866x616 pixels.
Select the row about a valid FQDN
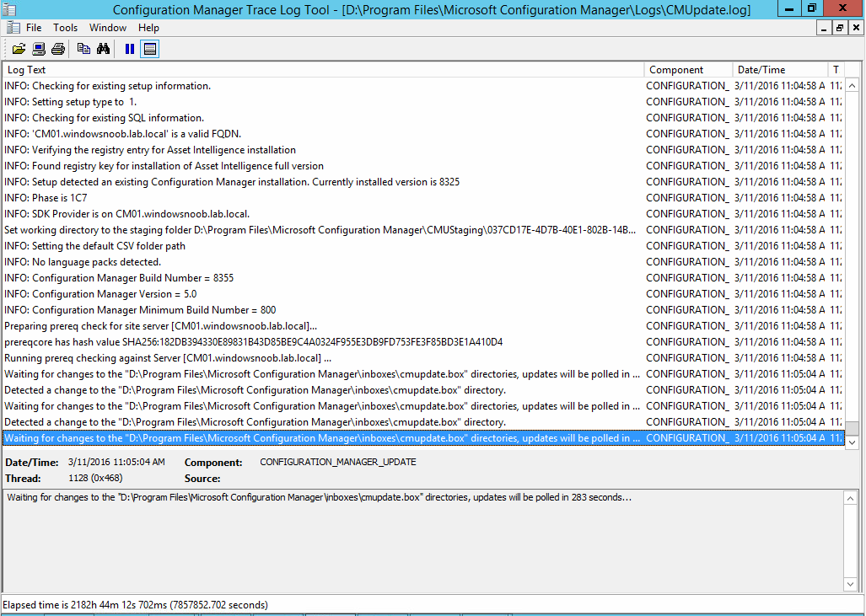tap(423, 134)
